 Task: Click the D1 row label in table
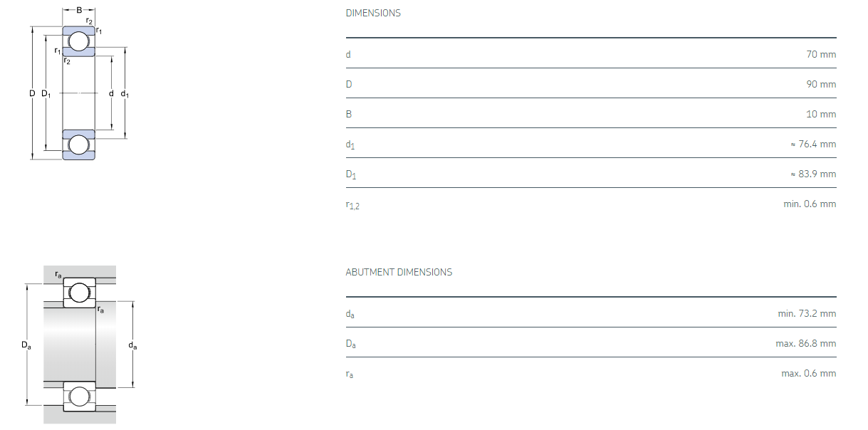(x=350, y=174)
